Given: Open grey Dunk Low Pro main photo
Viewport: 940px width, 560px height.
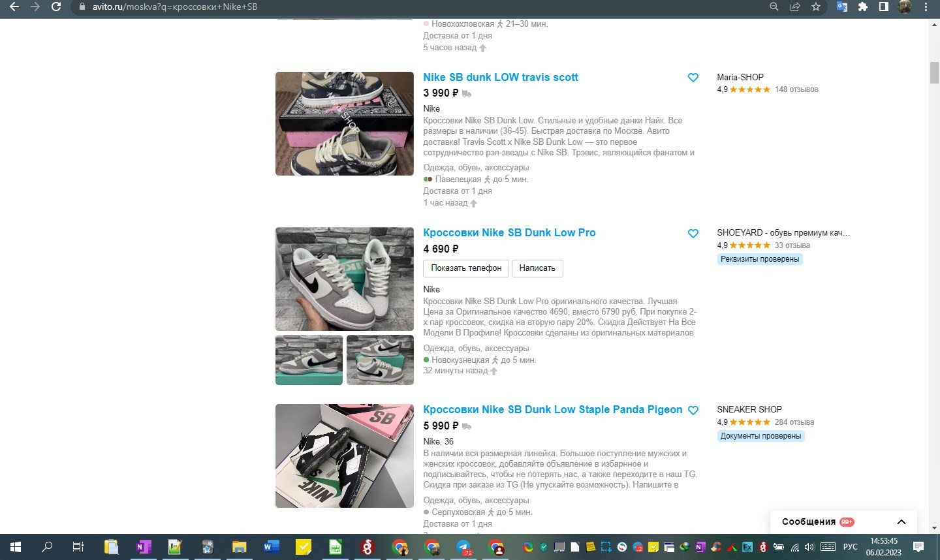Looking at the screenshot, I should tap(345, 279).
